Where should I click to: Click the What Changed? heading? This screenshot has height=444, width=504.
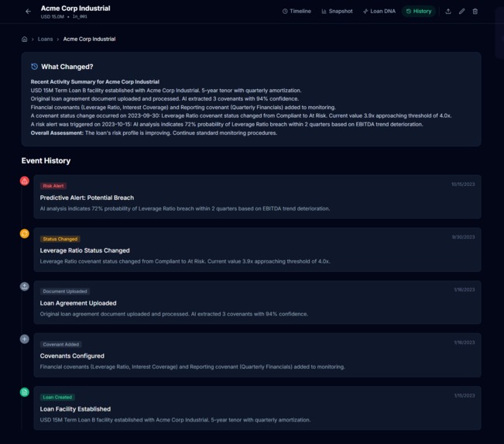[67, 67]
